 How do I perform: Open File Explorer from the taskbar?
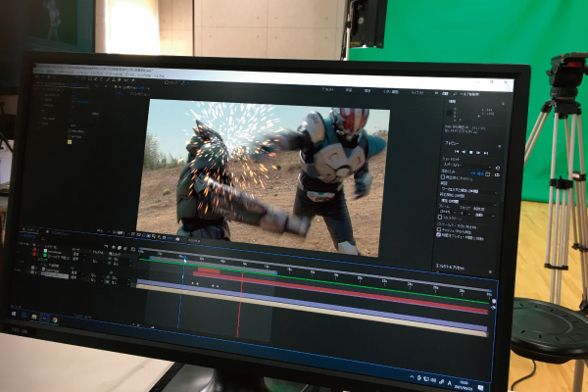(34, 317)
